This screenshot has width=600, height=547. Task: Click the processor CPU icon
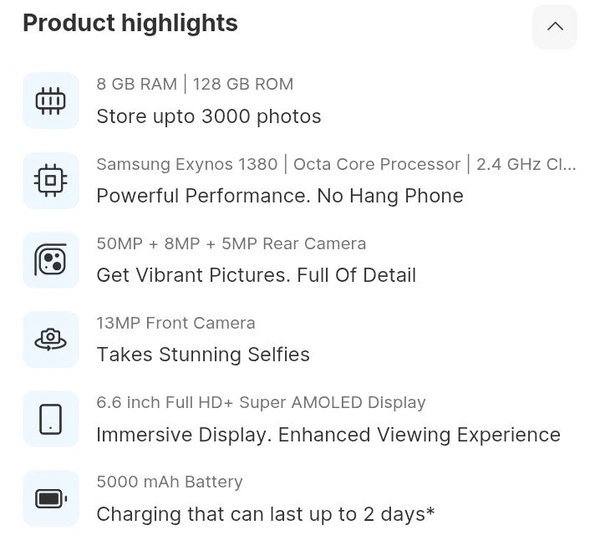click(51, 180)
